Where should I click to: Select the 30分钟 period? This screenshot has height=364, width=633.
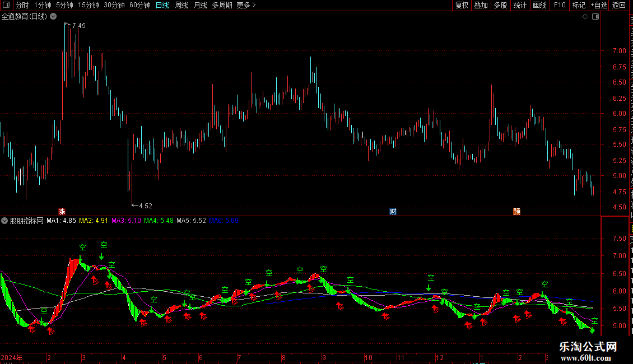click(x=114, y=5)
